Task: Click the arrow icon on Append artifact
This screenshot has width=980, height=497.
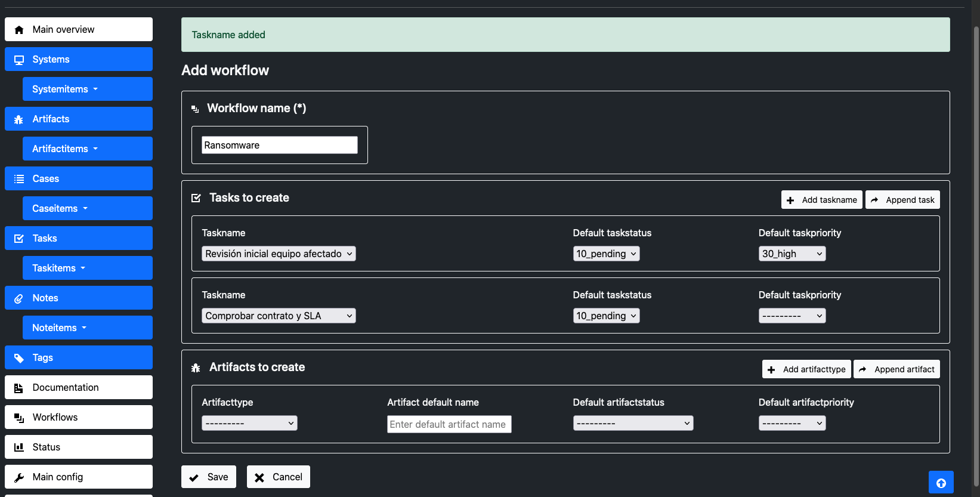Action: pos(862,370)
